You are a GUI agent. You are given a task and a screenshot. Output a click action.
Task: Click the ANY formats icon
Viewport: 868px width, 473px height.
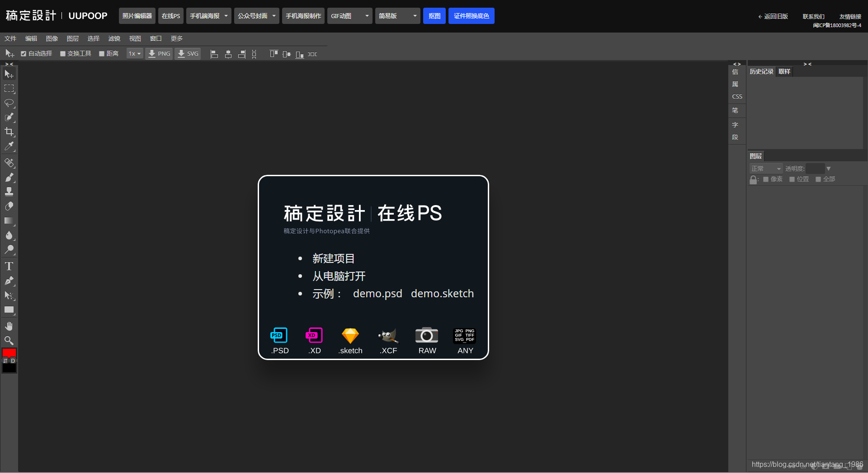pyautogui.click(x=465, y=341)
